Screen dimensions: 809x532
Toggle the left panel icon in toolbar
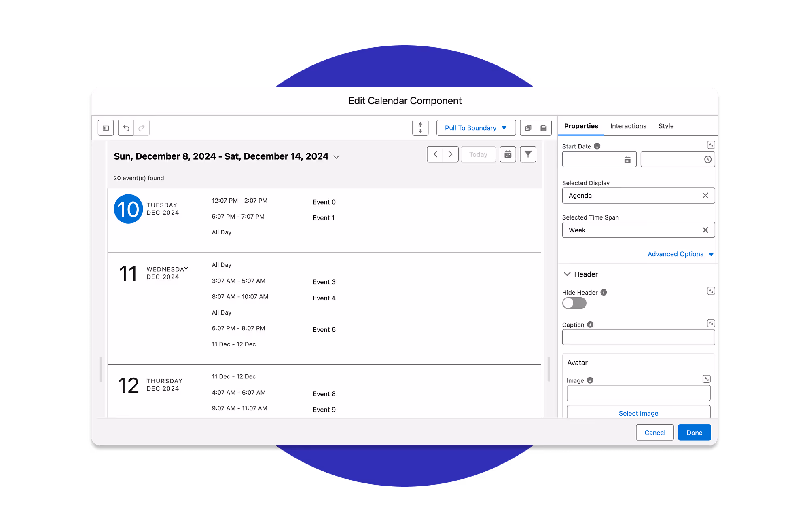(x=106, y=128)
